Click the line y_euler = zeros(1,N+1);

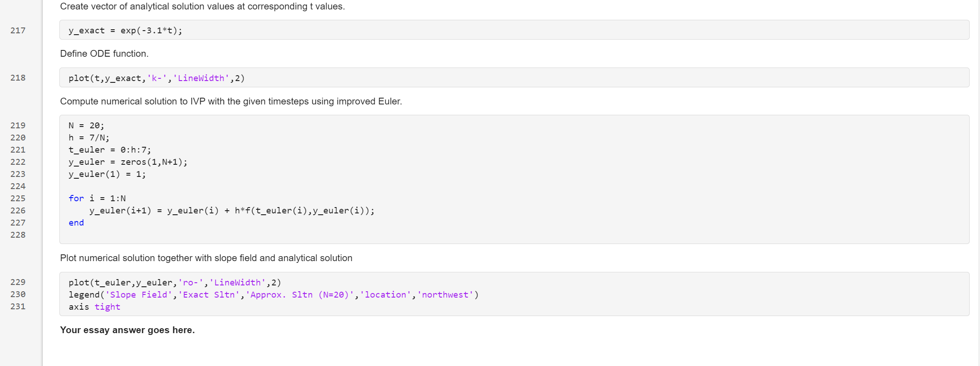click(x=128, y=162)
